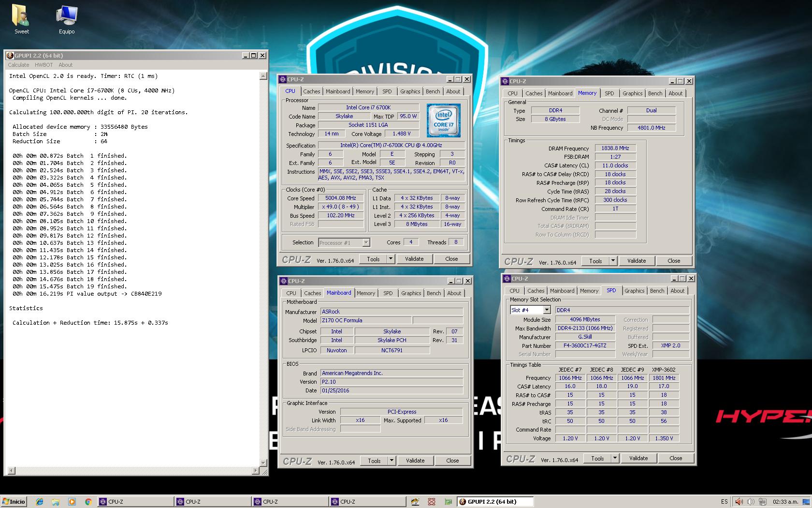
Task: Switch to CPU tab in CPU-Z Mainboard window
Action: click(x=291, y=293)
